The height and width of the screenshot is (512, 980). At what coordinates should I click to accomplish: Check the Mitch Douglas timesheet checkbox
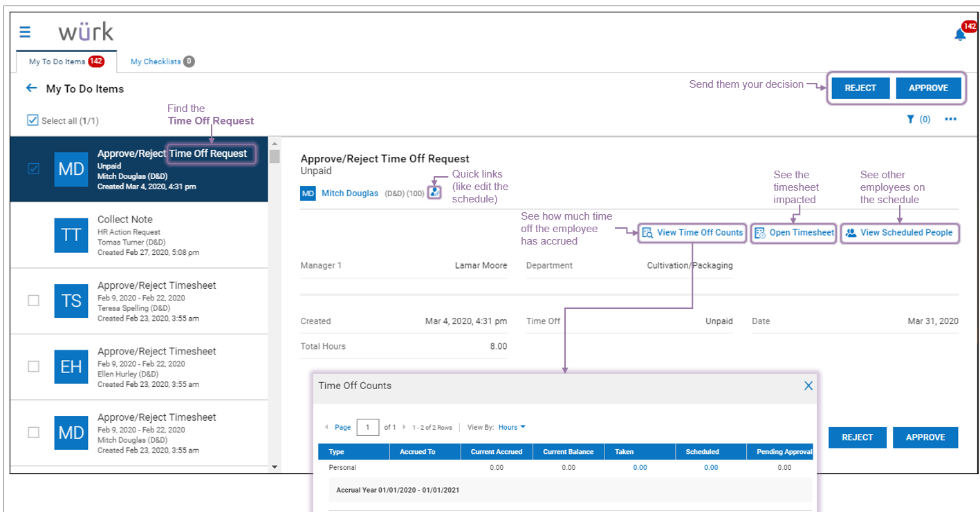coord(33,433)
